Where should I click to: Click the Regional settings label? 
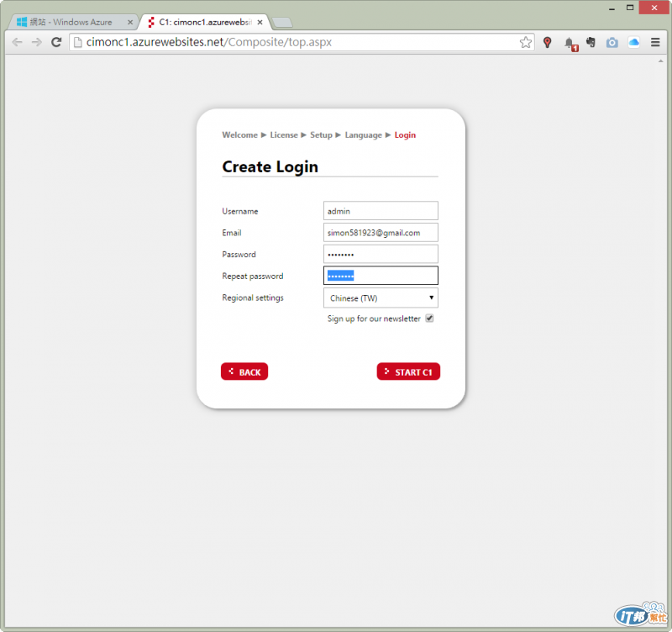[x=253, y=298]
